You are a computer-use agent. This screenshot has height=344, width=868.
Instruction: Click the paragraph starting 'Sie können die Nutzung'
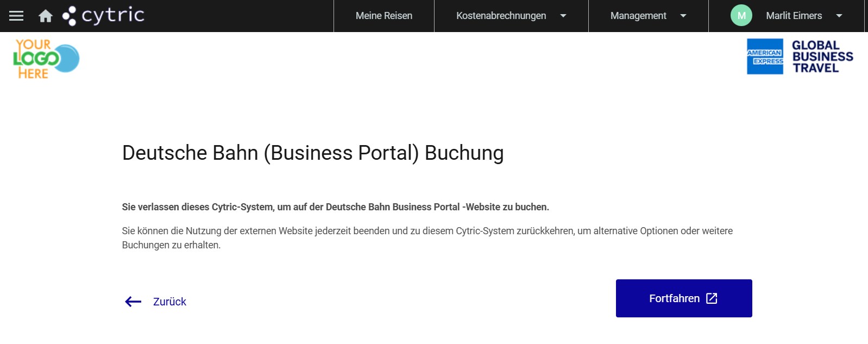(x=427, y=238)
